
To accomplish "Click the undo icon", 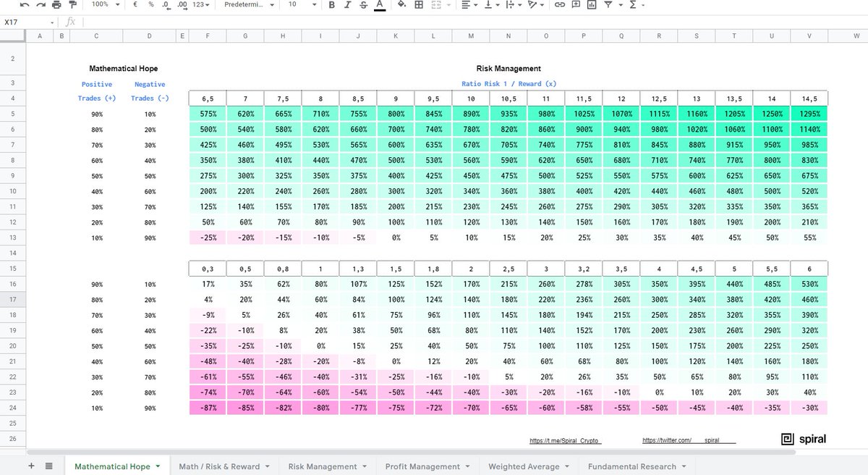I will 25,4.
